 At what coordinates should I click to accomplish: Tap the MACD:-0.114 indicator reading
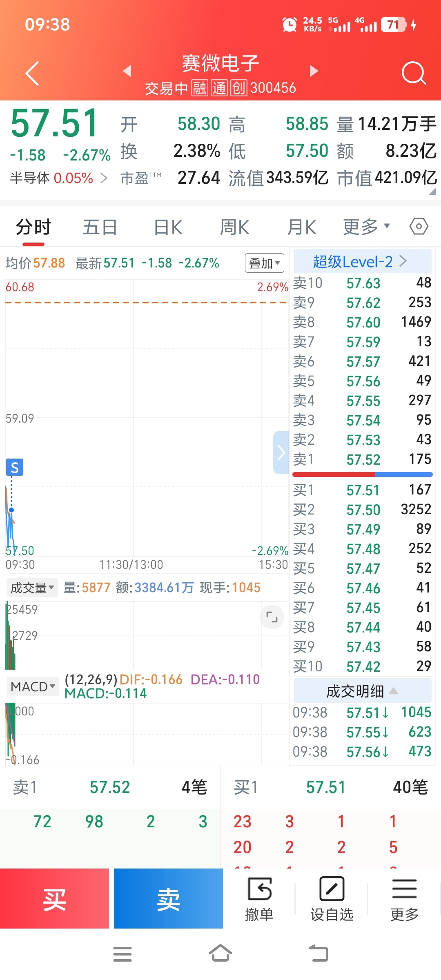105,693
